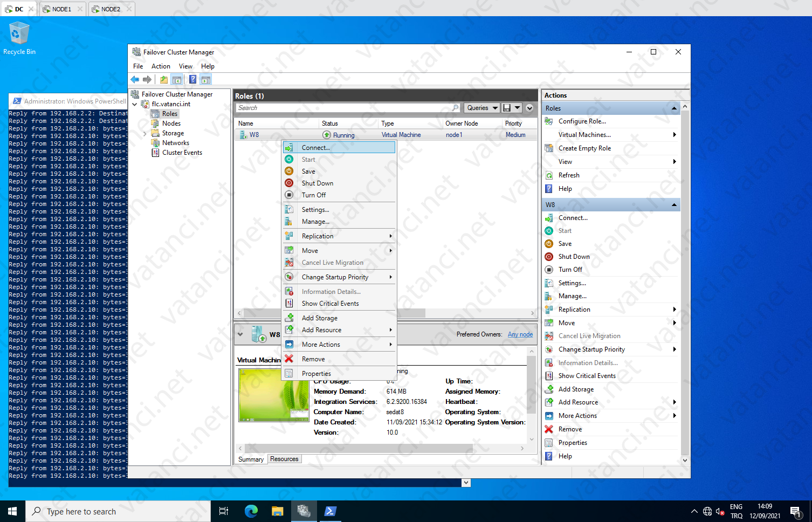Collapse the W8 section in Actions pane

click(674, 205)
